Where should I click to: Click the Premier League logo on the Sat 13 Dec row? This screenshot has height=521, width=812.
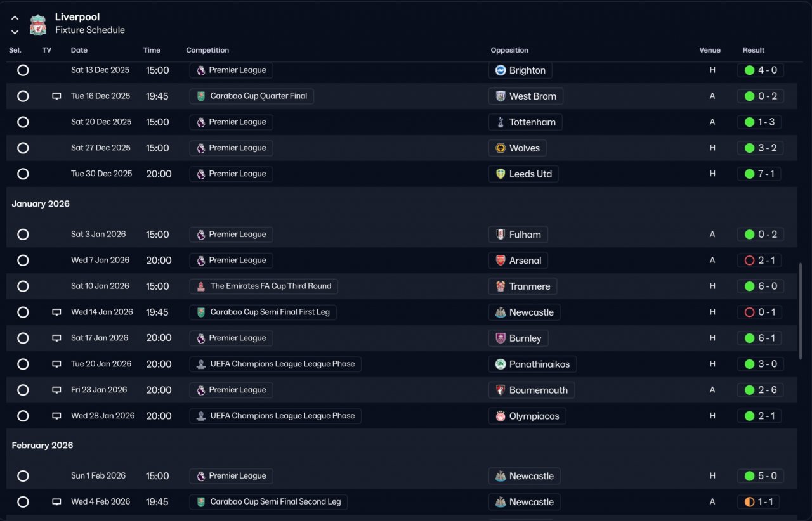201,70
